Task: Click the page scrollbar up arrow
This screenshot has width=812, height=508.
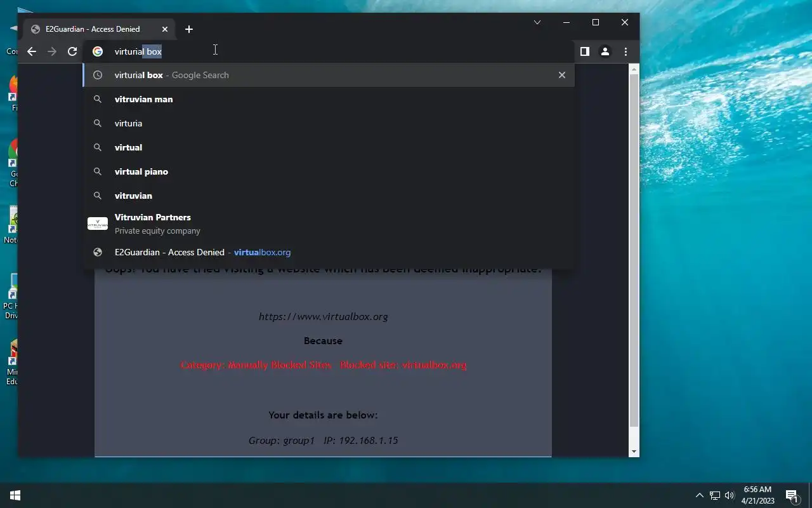Action: coord(634,69)
